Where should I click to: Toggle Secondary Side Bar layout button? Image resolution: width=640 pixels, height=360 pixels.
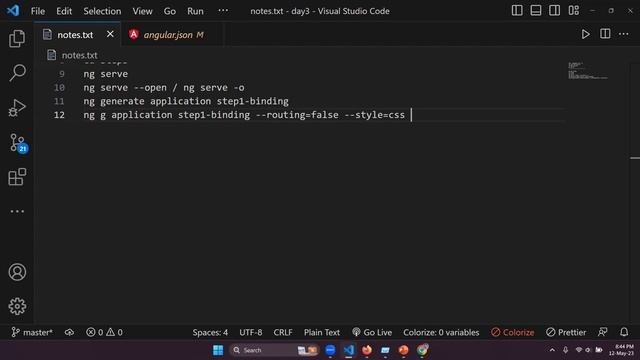tap(554, 11)
